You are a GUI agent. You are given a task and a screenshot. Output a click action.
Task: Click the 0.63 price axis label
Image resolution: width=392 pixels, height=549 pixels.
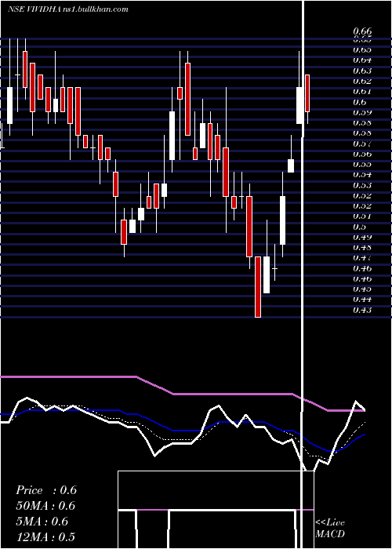[362, 71]
